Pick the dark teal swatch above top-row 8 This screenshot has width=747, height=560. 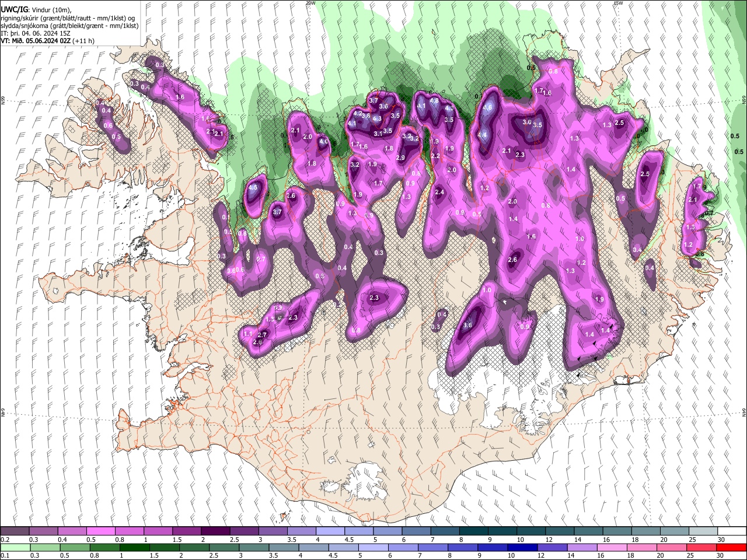[473, 531]
